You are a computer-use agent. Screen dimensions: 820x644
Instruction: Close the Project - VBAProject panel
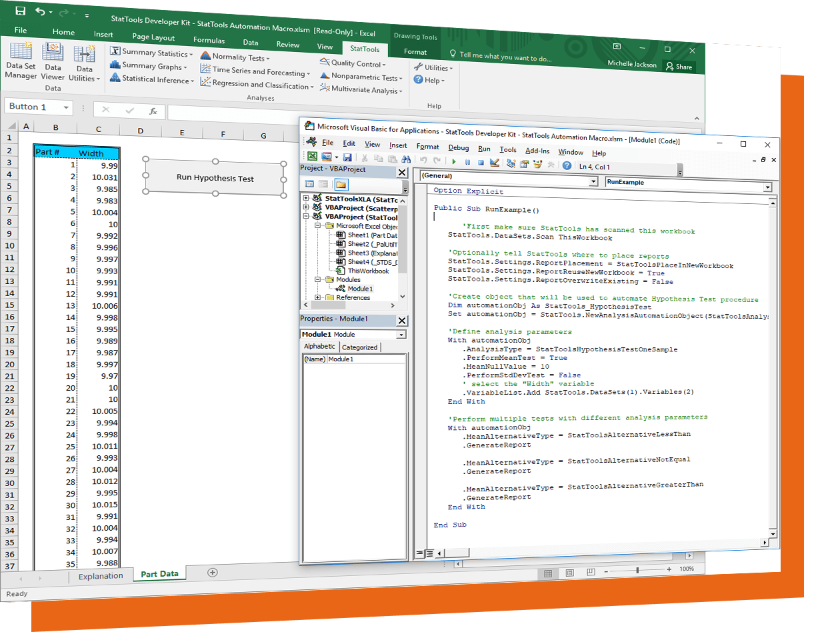401,173
